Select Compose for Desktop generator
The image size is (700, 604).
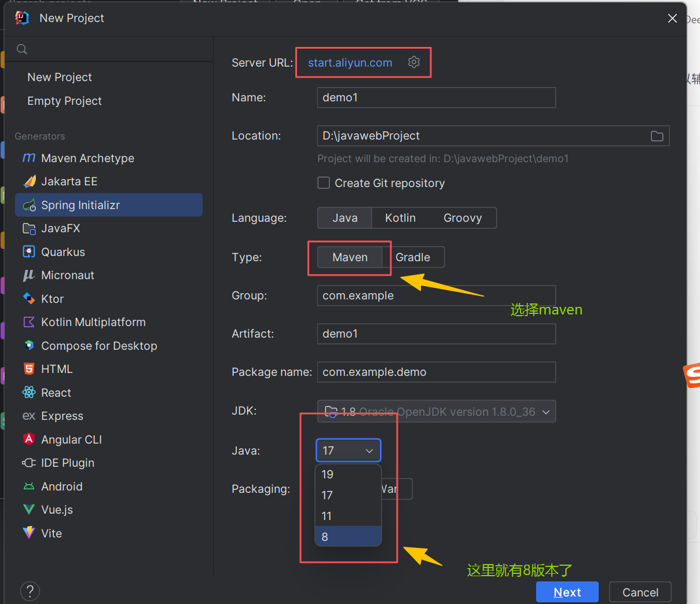109,346
